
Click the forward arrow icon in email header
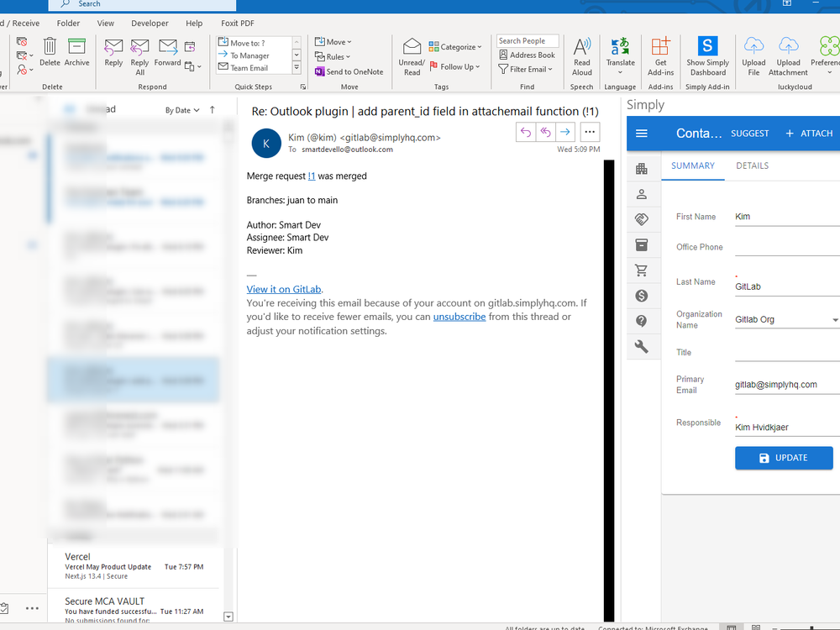(x=565, y=132)
